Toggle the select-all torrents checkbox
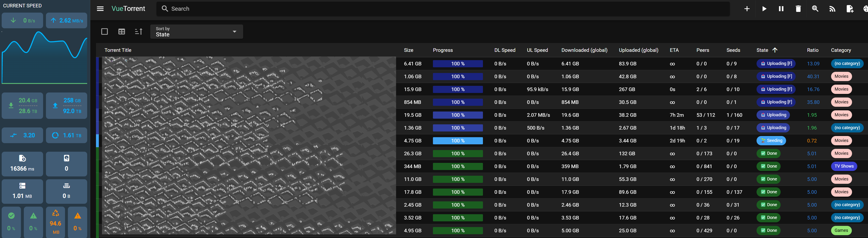This screenshot has width=868, height=238. [105, 31]
